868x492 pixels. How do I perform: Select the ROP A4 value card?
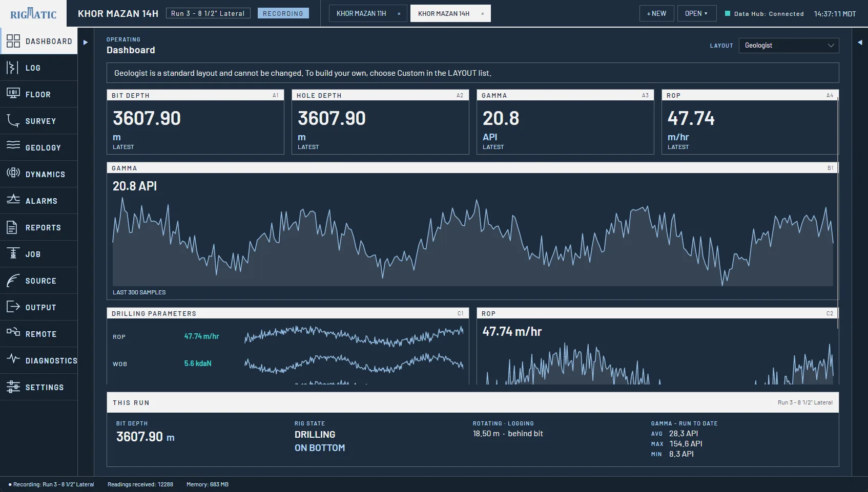750,122
